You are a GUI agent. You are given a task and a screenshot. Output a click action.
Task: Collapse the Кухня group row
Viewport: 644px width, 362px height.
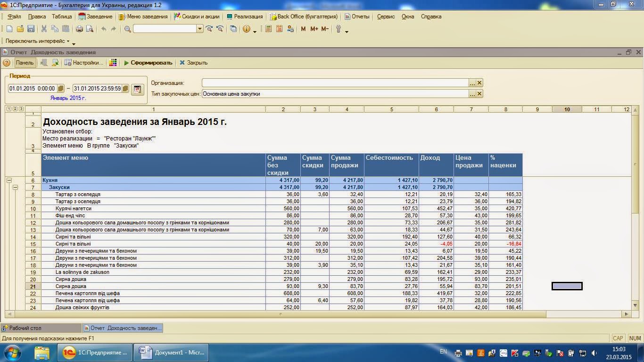coord(8,180)
